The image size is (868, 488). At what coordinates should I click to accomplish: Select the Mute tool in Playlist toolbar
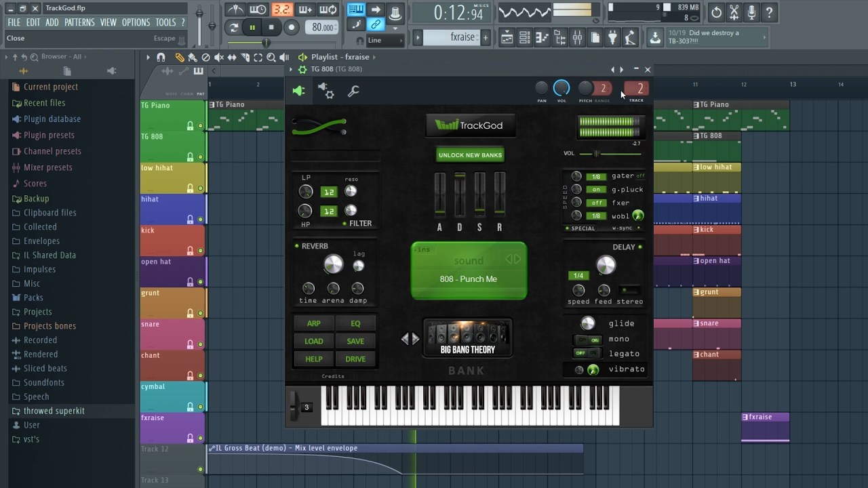[219, 58]
